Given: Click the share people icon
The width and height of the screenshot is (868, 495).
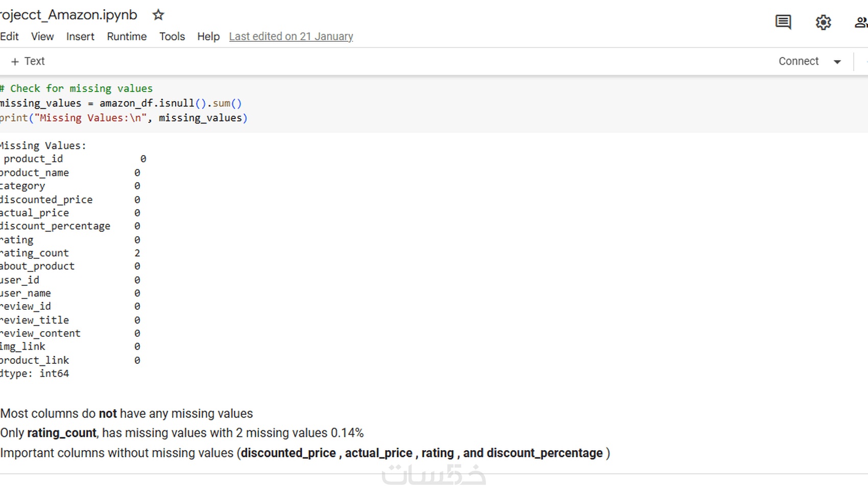Looking at the screenshot, I should point(860,22).
